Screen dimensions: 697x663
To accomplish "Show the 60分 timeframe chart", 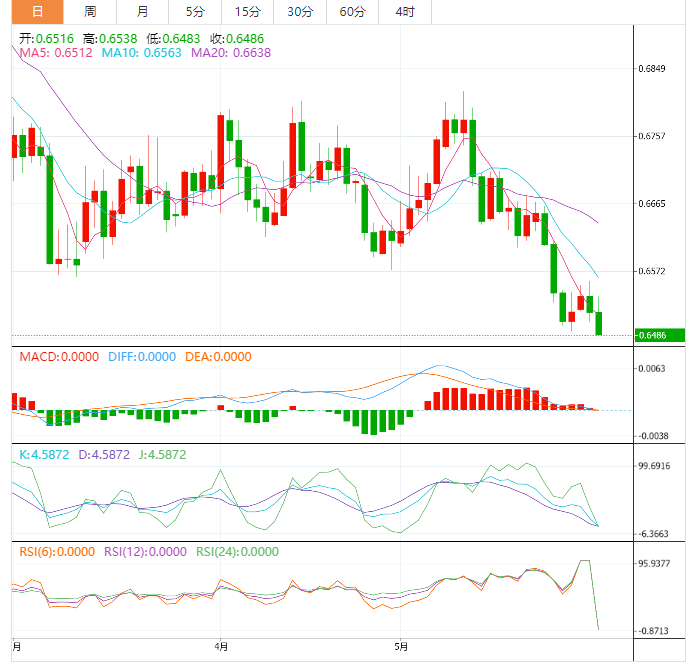I will tap(352, 12).
